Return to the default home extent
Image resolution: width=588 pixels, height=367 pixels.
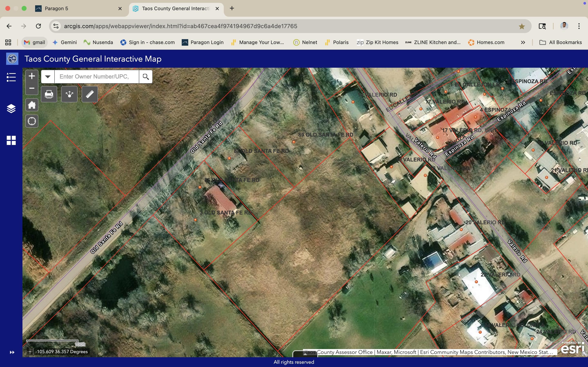[32, 105]
